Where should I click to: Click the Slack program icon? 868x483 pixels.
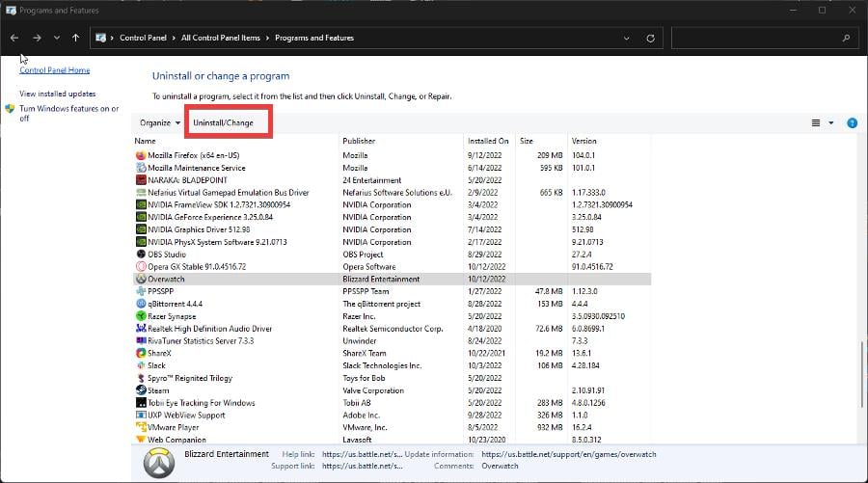click(141, 365)
